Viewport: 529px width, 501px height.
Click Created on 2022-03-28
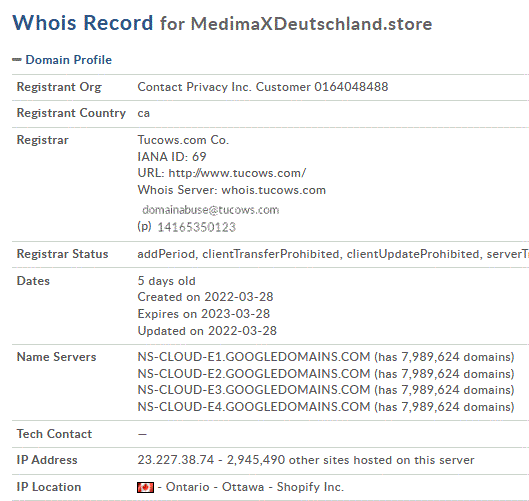point(205,297)
